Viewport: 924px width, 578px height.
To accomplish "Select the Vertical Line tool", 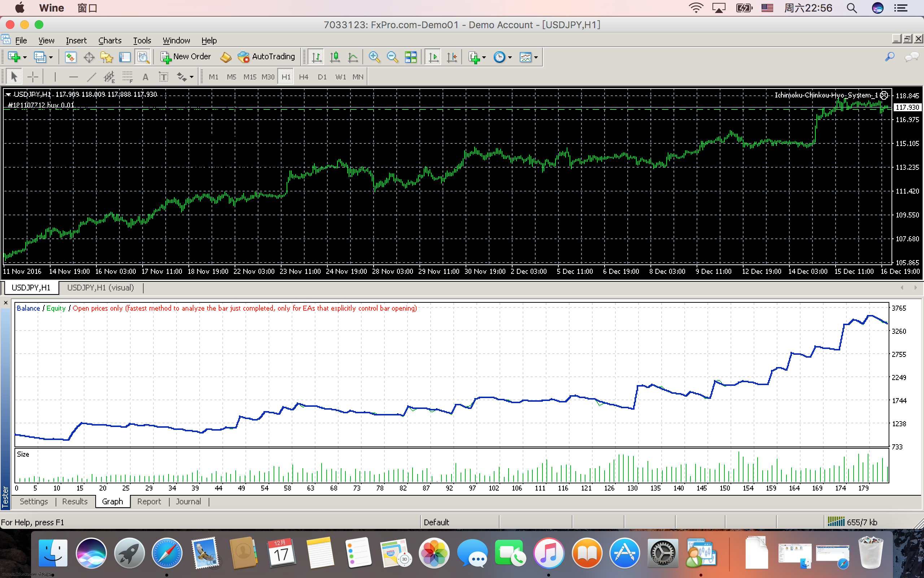I will (55, 77).
